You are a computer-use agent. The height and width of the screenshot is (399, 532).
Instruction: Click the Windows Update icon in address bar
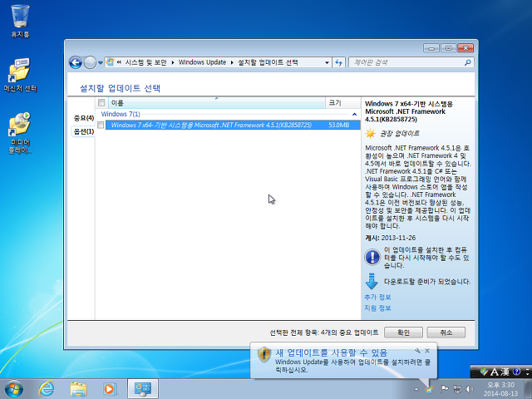coord(110,62)
